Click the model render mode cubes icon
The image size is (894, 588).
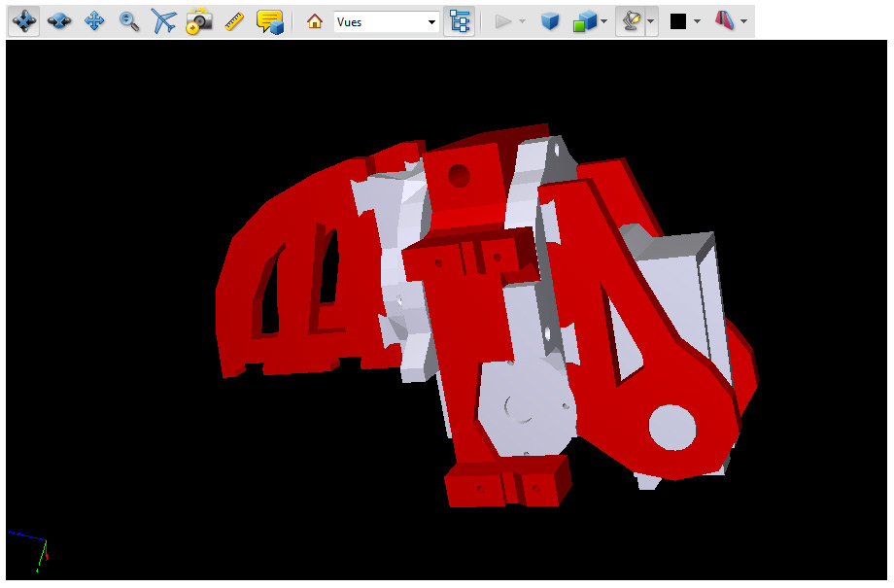click(x=584, y=21)
